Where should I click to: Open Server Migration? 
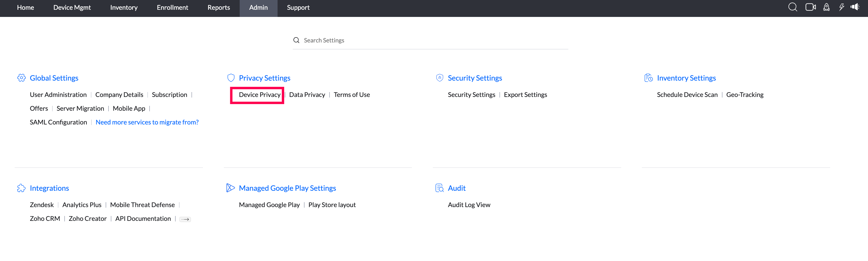tap(80, 108)
